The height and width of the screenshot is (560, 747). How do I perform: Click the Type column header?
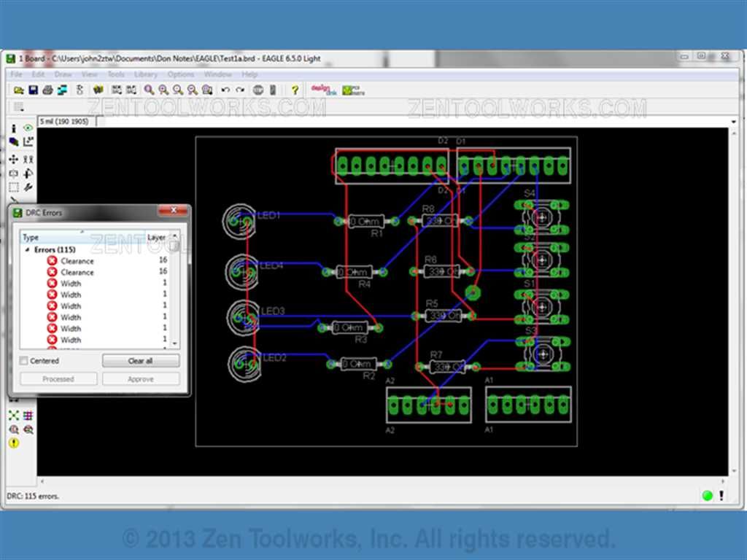(31, 237)
